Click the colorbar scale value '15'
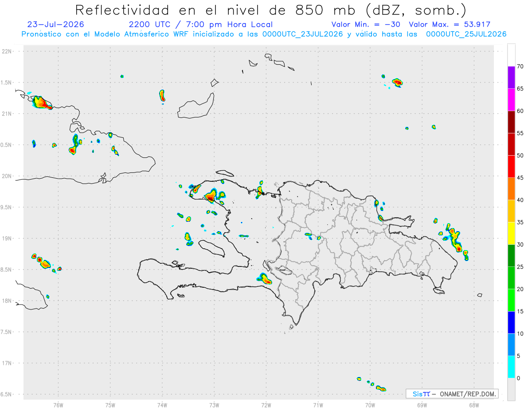The width and height of the screenshot is (532, 411). 520,311
